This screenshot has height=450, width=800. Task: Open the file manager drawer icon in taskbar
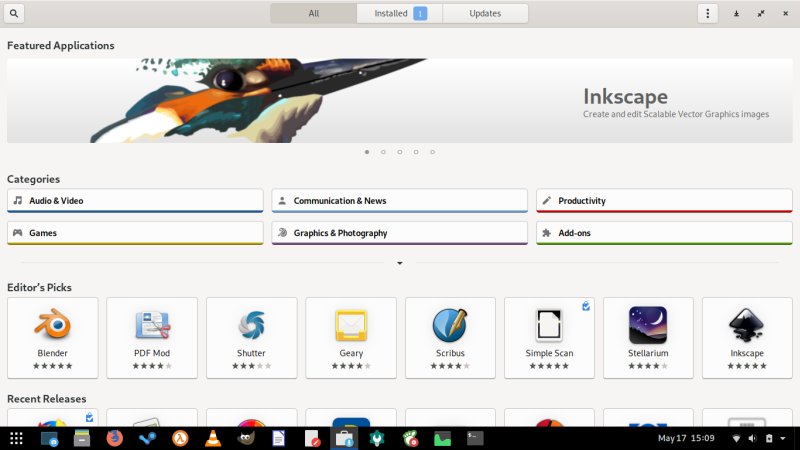pos(82,438)
